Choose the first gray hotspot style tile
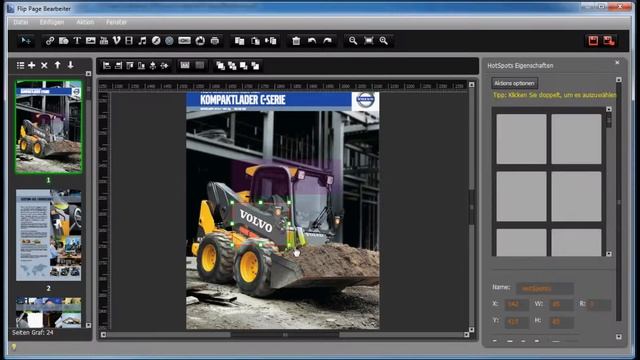Viewport: 640px width, 360px height. pos(521,139)
